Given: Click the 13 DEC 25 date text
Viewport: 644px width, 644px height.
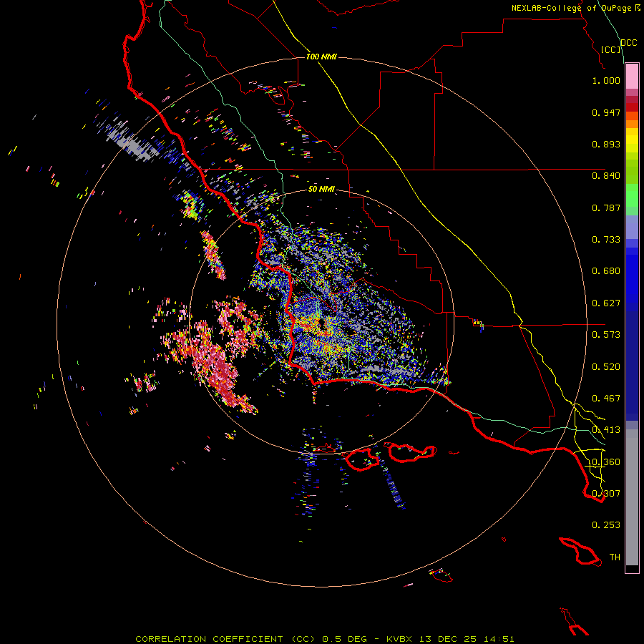Looking at the screenshot, I should (x=448, y=639).
